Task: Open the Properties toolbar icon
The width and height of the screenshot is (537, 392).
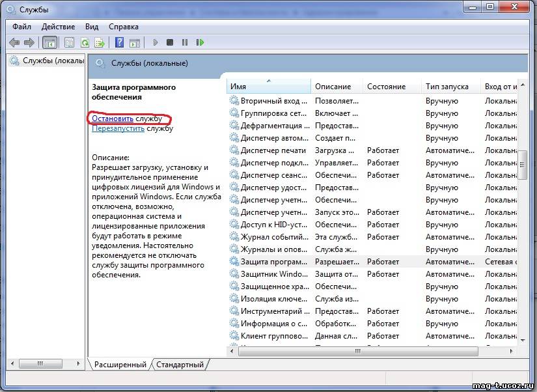Action: point(69,42)
